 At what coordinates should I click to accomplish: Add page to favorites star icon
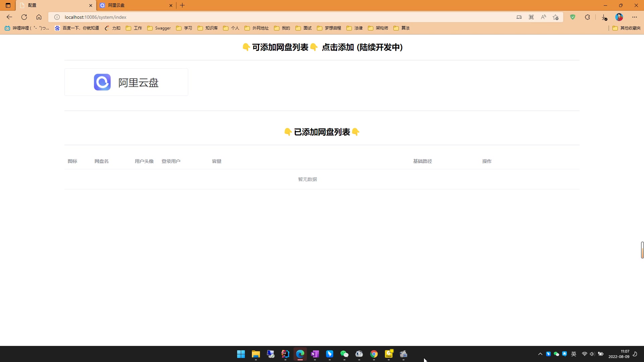[x=555, y=17]
